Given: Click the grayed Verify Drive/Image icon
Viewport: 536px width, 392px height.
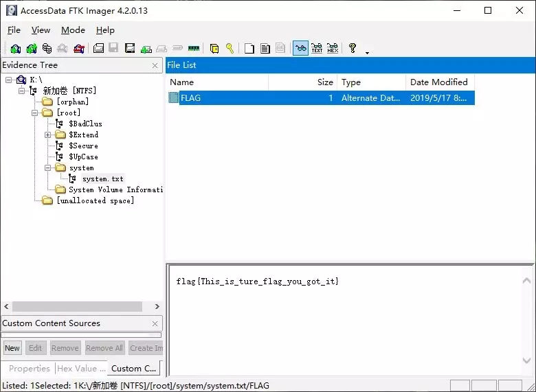Looking at the screenshot, I should [x=177, y=48].
